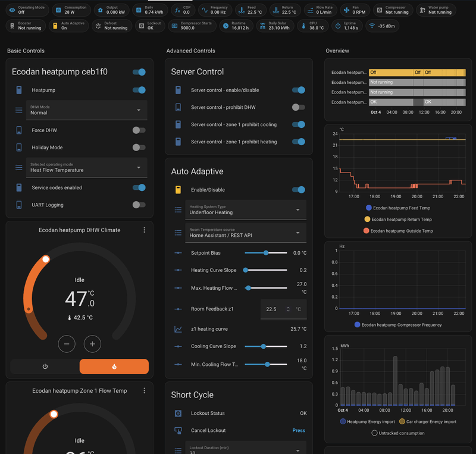Open DHW Climate three-dot menu
The height and width of the screenshot is (454, 476).
[144, 230]
